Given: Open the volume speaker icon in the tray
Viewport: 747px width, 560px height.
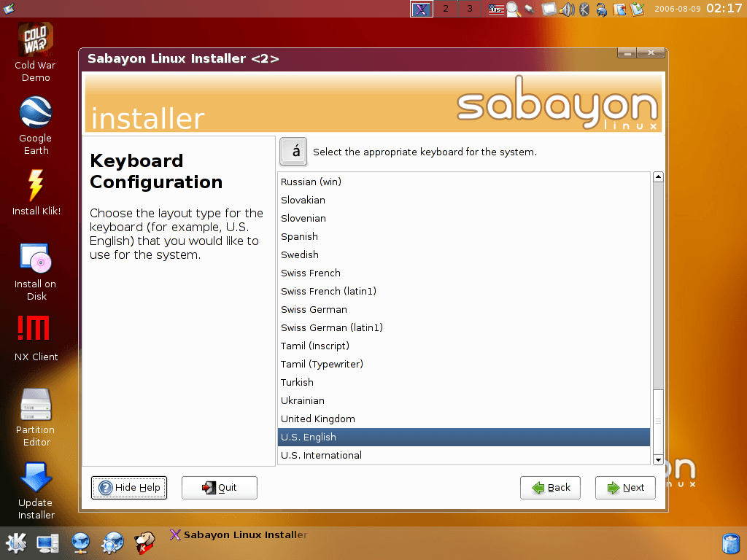Looking at the screenshot, I should point(566,9).
